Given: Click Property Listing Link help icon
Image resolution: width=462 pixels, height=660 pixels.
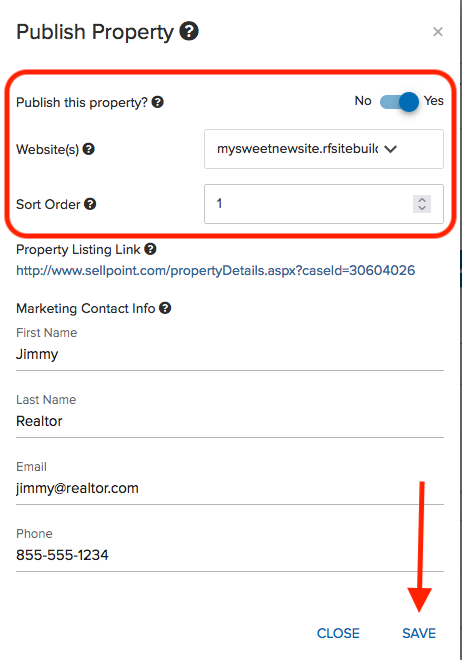Looking at the screenshot, I should pos(150,249).
